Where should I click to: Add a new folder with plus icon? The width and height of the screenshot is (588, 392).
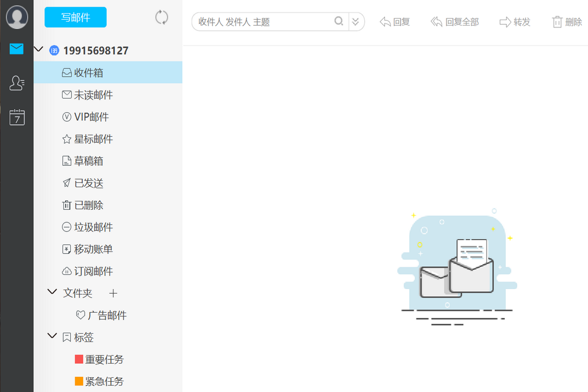coord(113,293)
